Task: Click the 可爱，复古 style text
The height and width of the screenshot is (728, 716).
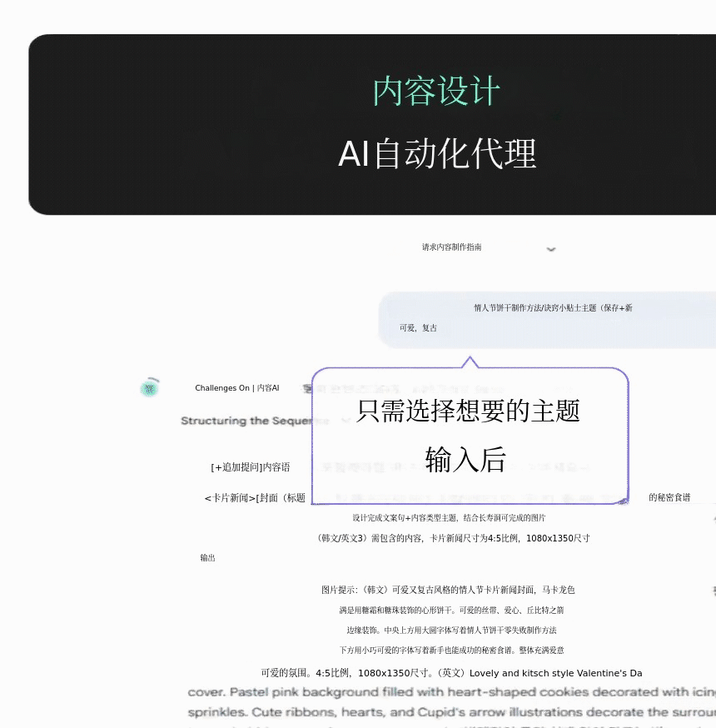Action: click(x=418, y=328)
